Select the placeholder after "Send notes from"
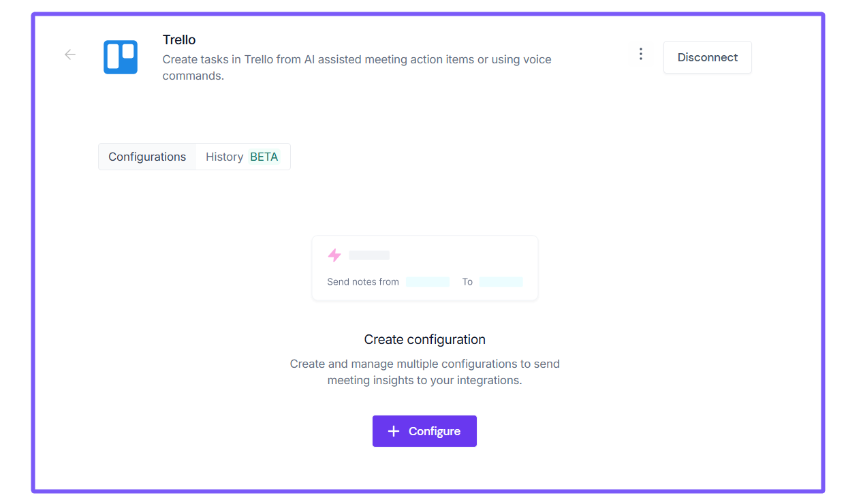 (x=428, y=282)
